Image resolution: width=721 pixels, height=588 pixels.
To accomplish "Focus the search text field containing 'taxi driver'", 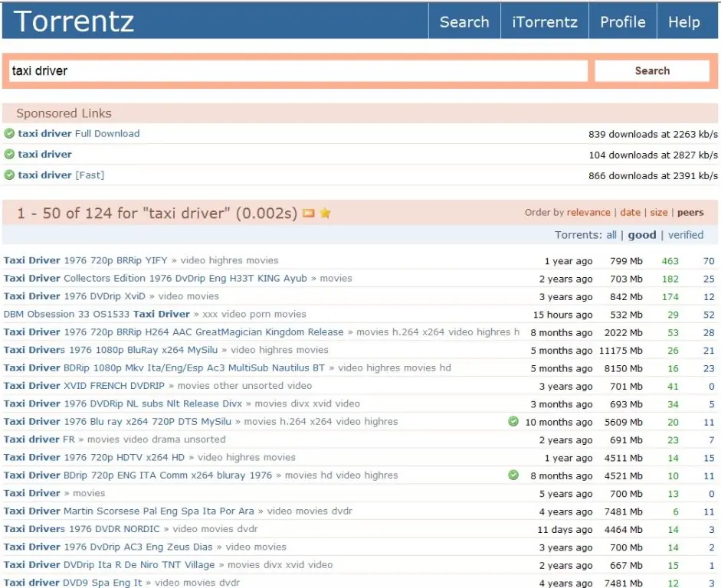I will coord(298,70).
